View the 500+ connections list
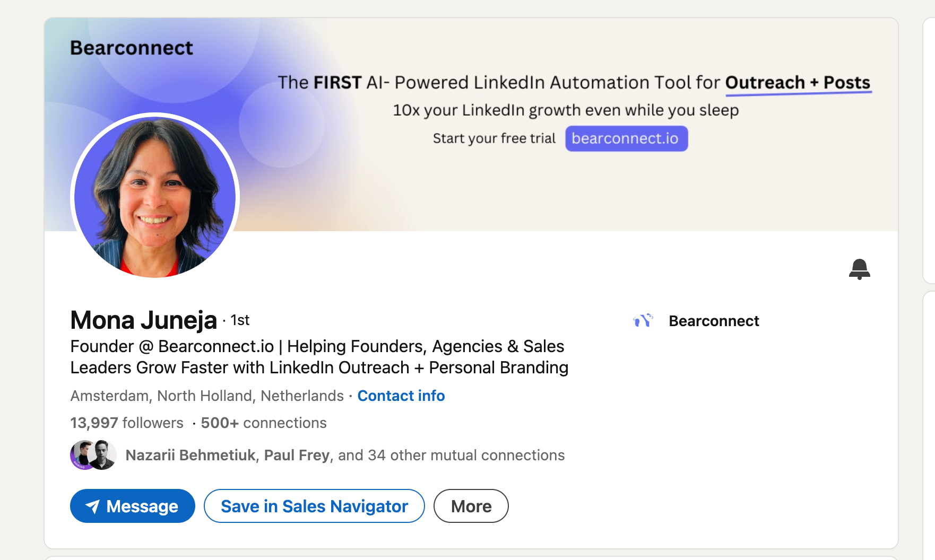This screenshot has width=935, height=560. (264, 423)
